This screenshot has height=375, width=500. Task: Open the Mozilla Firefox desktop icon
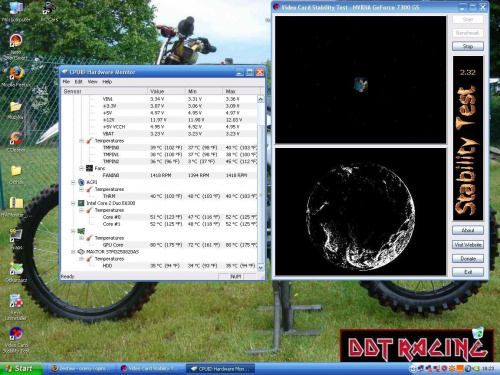[16, 77]
